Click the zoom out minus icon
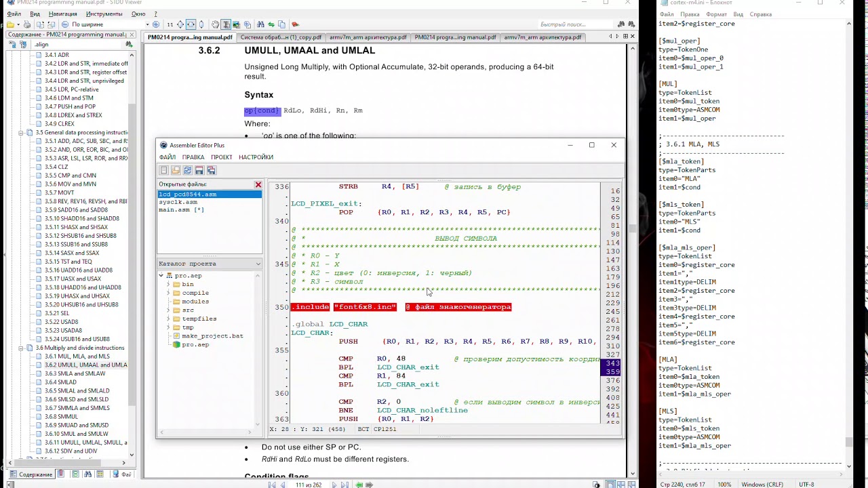The image size is (868, 488). tap(65, 24)
